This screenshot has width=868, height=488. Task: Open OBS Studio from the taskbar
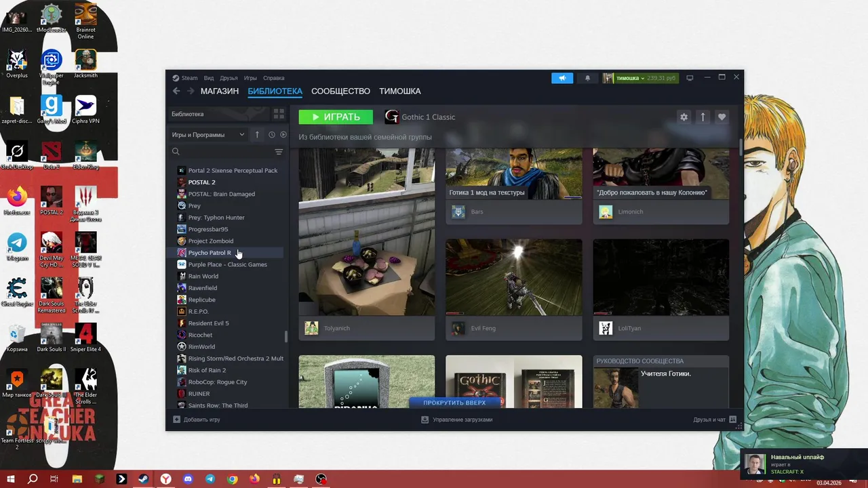(321, 479)
